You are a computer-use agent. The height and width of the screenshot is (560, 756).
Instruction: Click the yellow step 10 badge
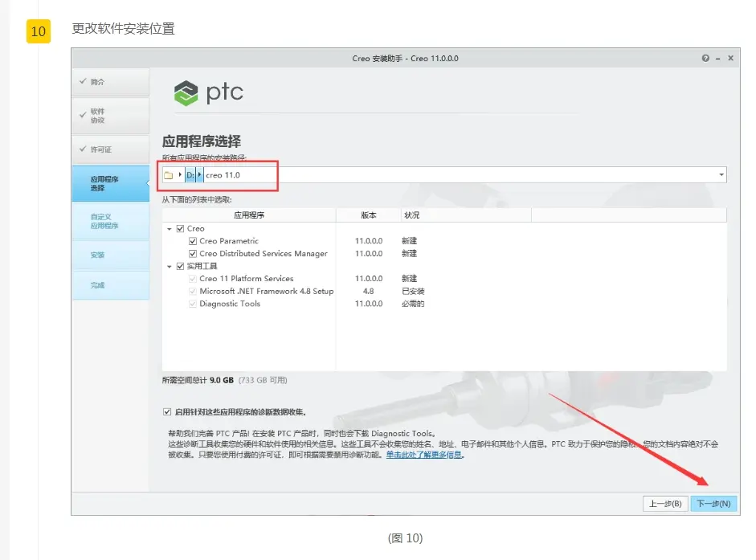(38, 31)
